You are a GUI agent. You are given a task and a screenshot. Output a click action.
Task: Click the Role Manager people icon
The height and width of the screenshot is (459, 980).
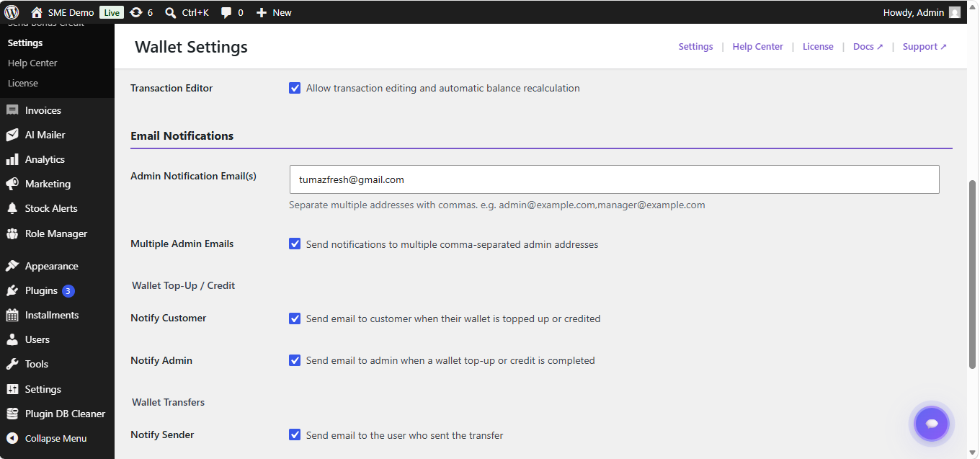click(12, 233)
